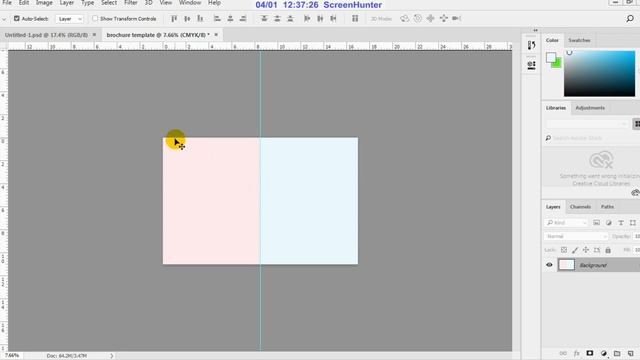The width and height of the screenshot is (640, 360).
Task: Click the Align Horizontal Centers icon
Action: (230, 18)
